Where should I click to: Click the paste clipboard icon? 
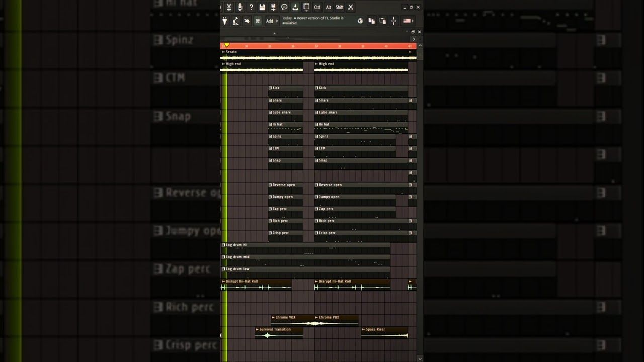pos(382,21)
